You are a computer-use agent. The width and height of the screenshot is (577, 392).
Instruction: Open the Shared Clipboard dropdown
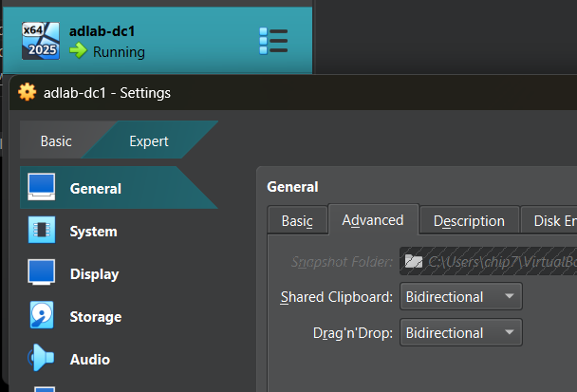(x=460, y=297)
